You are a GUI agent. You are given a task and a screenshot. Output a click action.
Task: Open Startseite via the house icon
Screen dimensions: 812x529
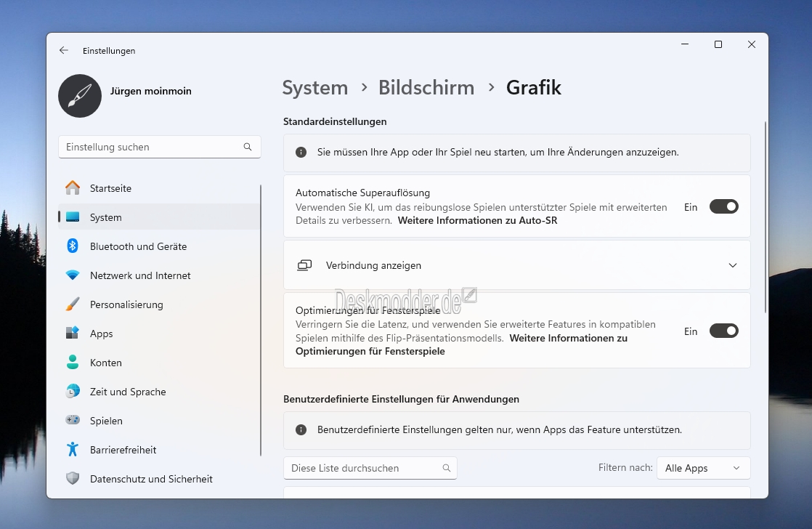[73, 188]
